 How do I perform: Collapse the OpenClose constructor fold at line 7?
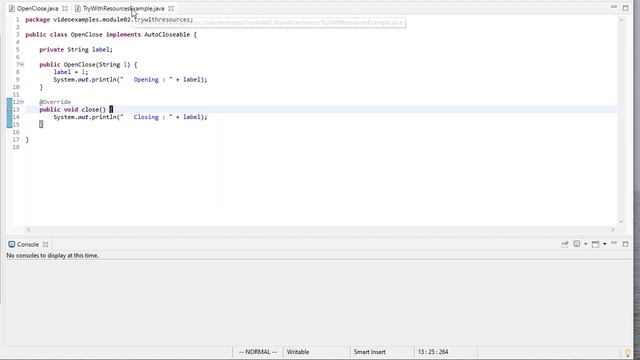pos(22,64)
